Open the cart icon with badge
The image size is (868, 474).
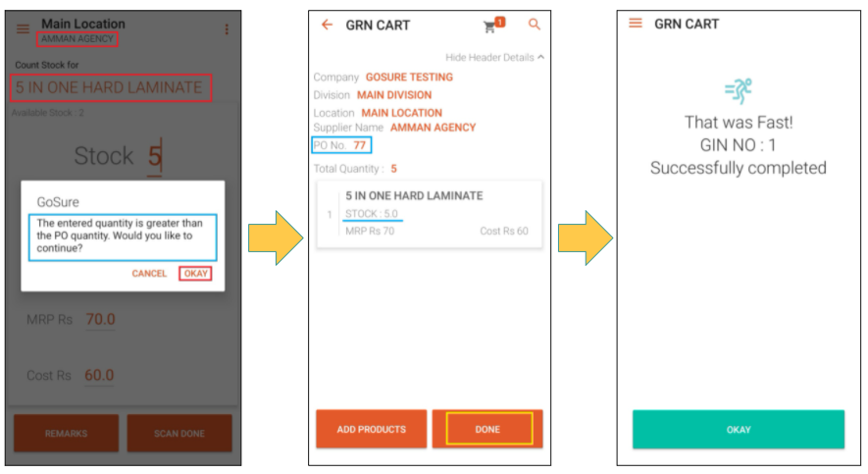(493, 25)
